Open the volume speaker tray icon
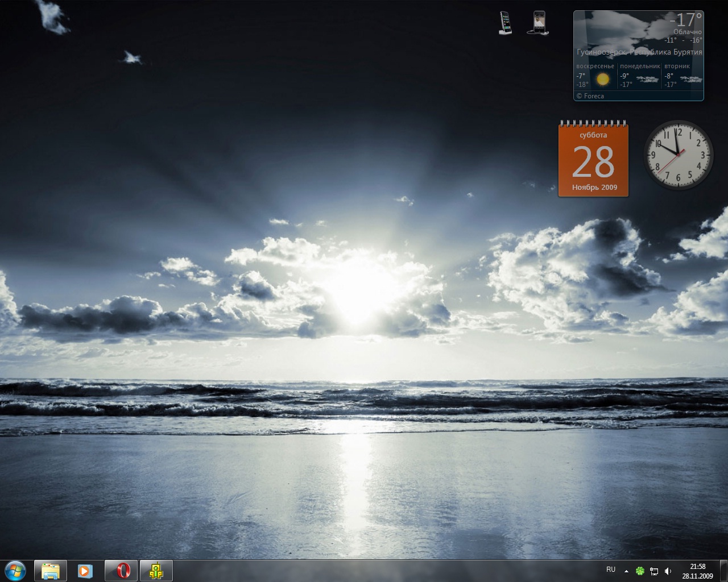 click(668, 571)
